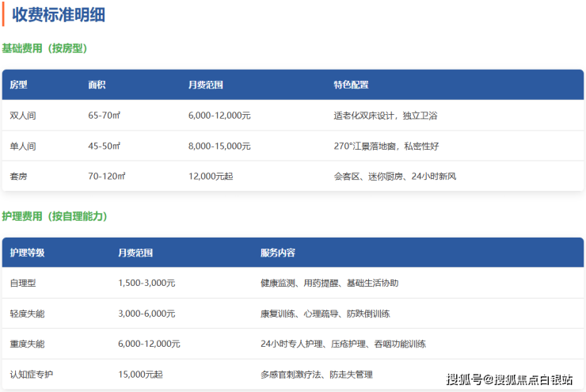
Task: Select the 套房 row label
Action: pos(18,176)
